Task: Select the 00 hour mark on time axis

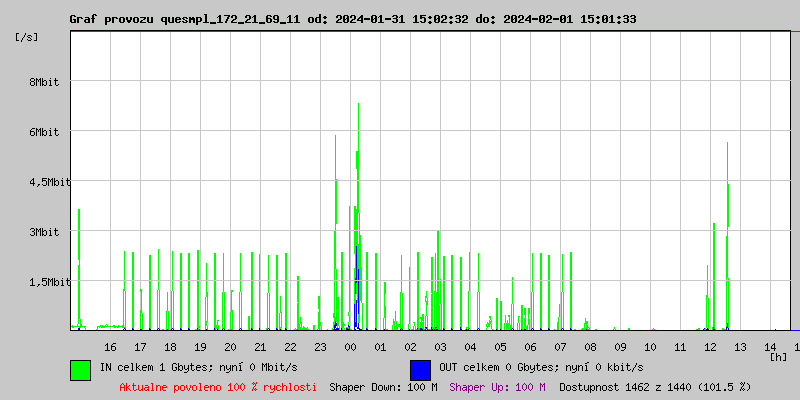Action: [x=351, y=347]
